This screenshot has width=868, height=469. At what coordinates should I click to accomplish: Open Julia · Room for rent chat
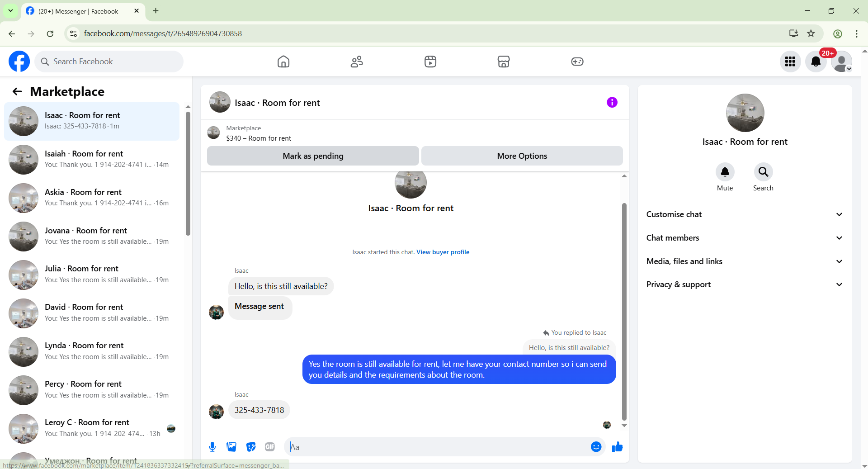[x=92, y=275]
